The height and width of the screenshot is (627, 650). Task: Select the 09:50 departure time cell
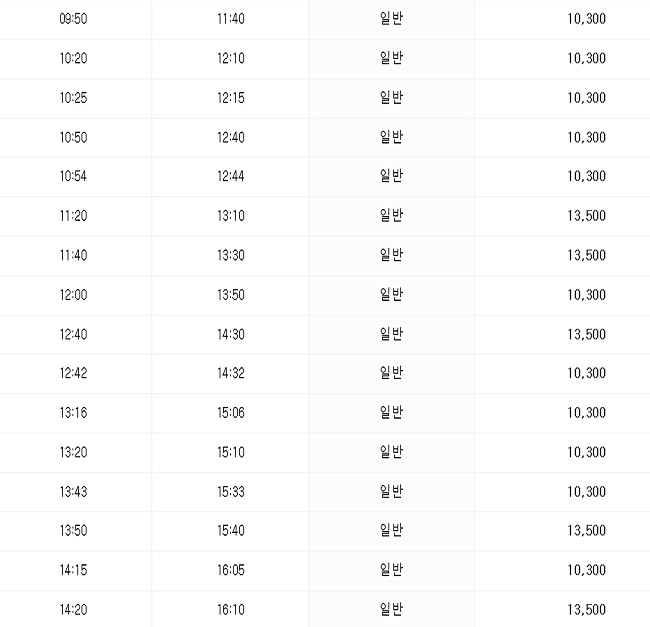pyautogui.click(x=73, y=19)
